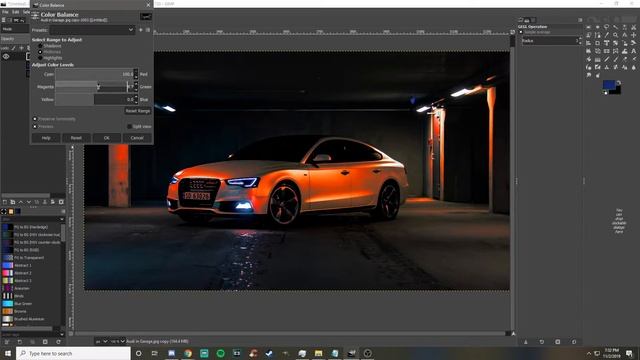Image resolution: width=640 pixels, height=360 pixels.
Task: Adjust Cyan-Red value stepper arrows
Action: pyautogui.click(x=136, y=74)
